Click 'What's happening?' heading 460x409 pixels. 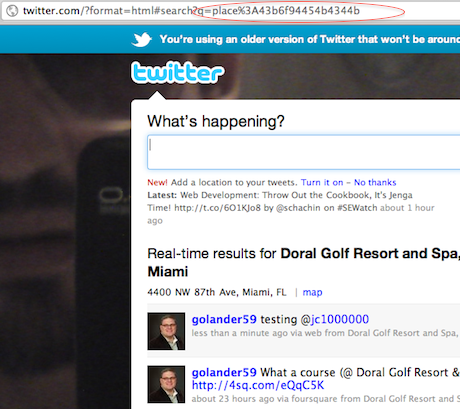(x=216, y=121)
